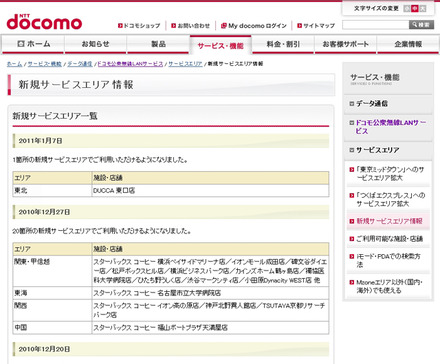The image size is (440, 364).
Task: Select the small text size button
Action: click(407, 9)
